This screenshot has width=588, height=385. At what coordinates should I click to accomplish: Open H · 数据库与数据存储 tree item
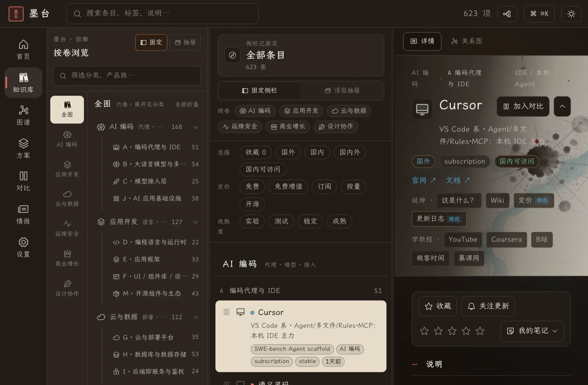click(x=155, y=354)
